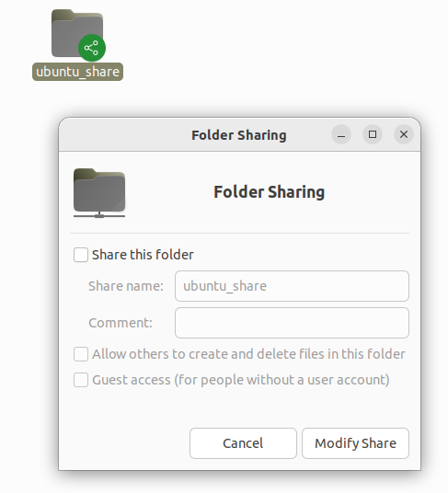Click the ubuntu_share folder name label
Screen dimensions: 448x493
[77, 72]
